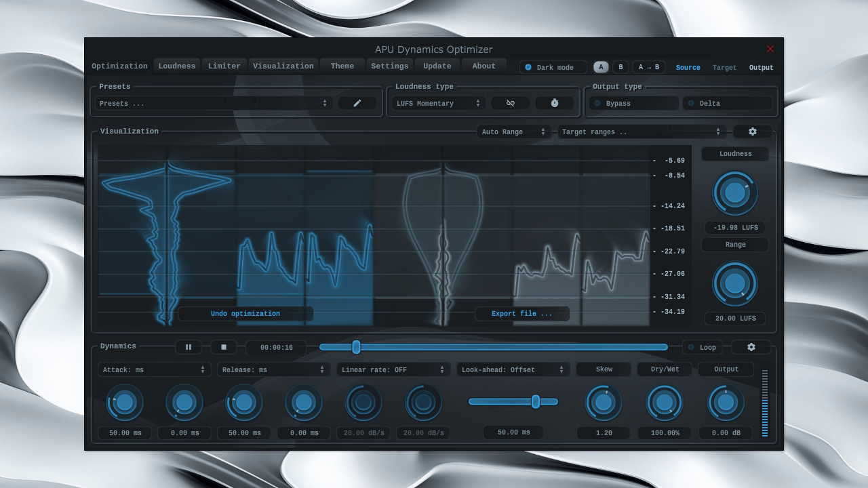Click the Export file button
868x488 pixels.
pos(522,313)
